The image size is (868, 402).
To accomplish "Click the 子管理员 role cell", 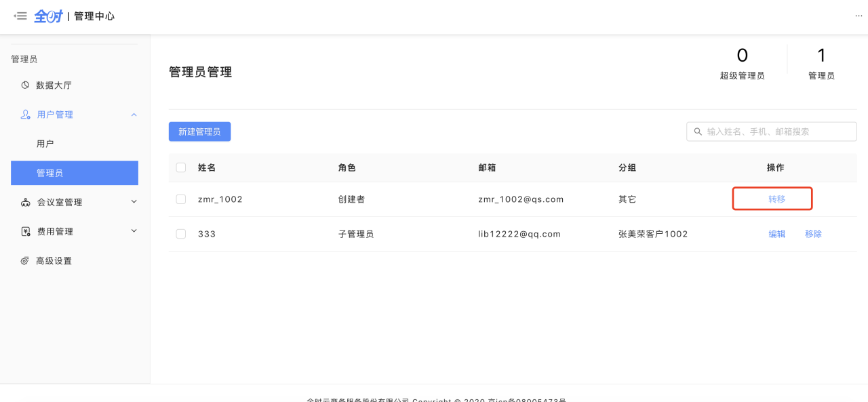I will coord(356,234).
